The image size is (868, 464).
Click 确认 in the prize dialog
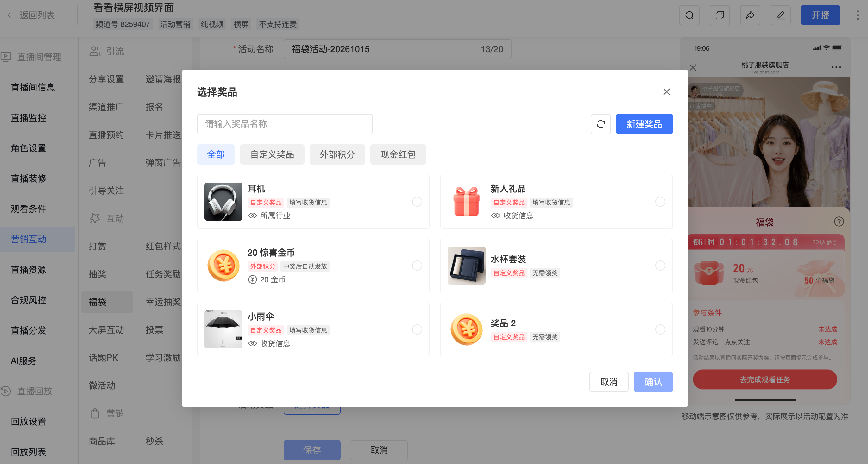[x=653, y=381]
